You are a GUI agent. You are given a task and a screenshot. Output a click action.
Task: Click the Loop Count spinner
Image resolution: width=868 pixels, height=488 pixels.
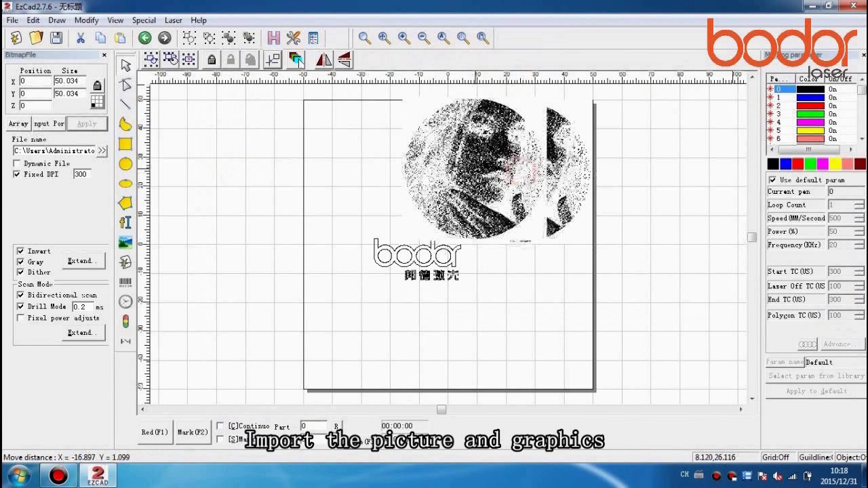click(859, 205)
